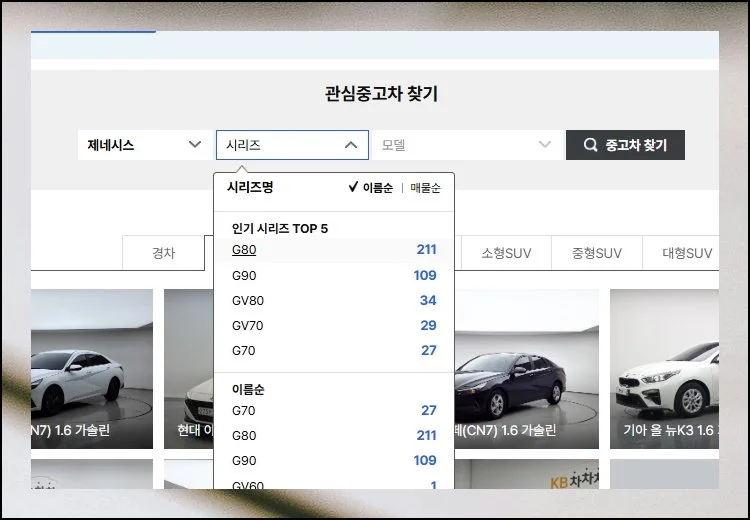Select 이름순 sort option
The height and width of the screenshot is (520, 750).
point(377,188)
